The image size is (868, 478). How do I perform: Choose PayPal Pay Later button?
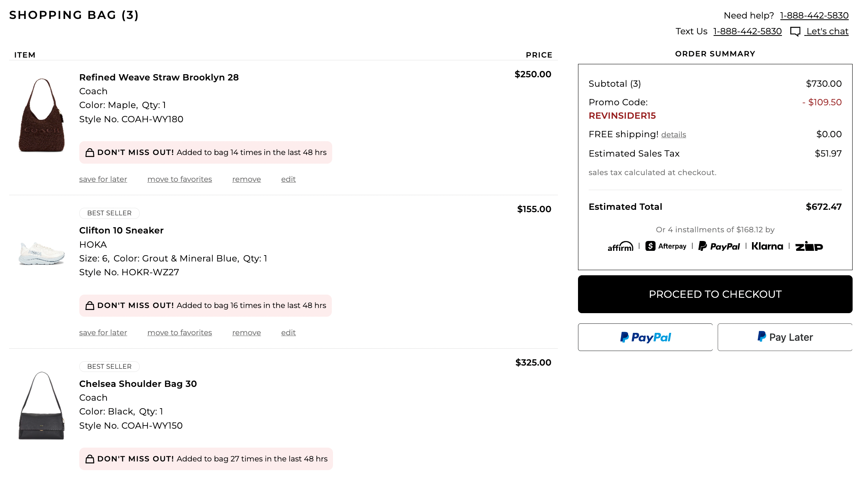[785, 337]
